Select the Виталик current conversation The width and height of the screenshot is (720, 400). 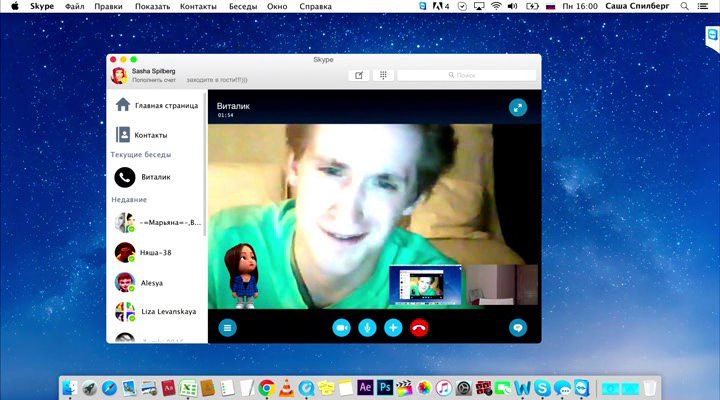(155, 177)
